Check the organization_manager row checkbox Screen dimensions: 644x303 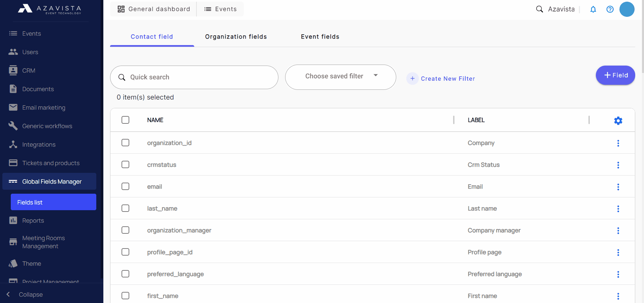[125, 230]
